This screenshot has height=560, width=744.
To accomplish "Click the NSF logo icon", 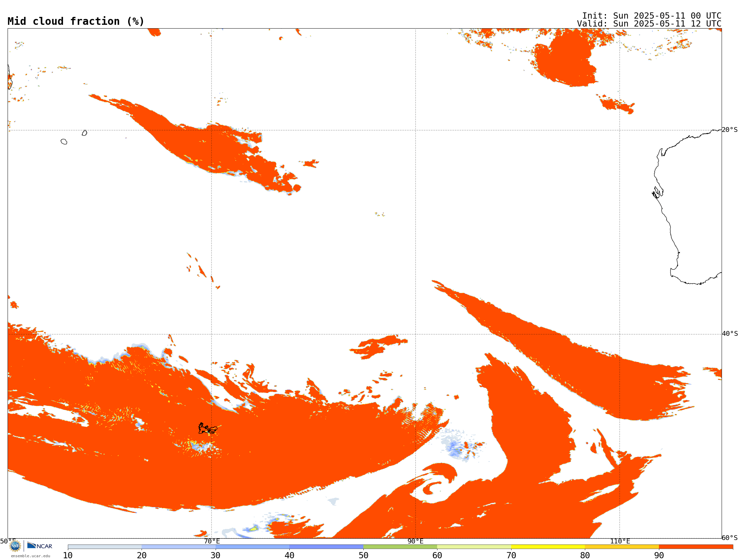I will pyautogui.click(x=15, y=546).
